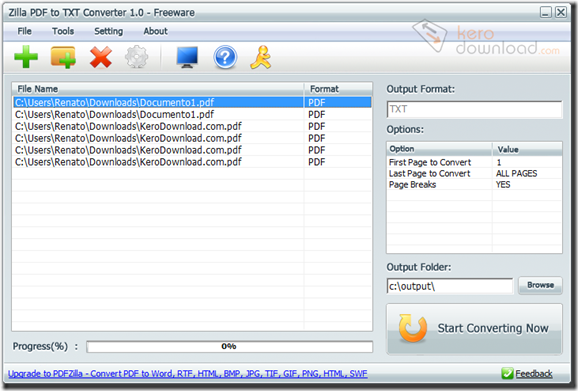Minimize the Zilla converter window

546,12
